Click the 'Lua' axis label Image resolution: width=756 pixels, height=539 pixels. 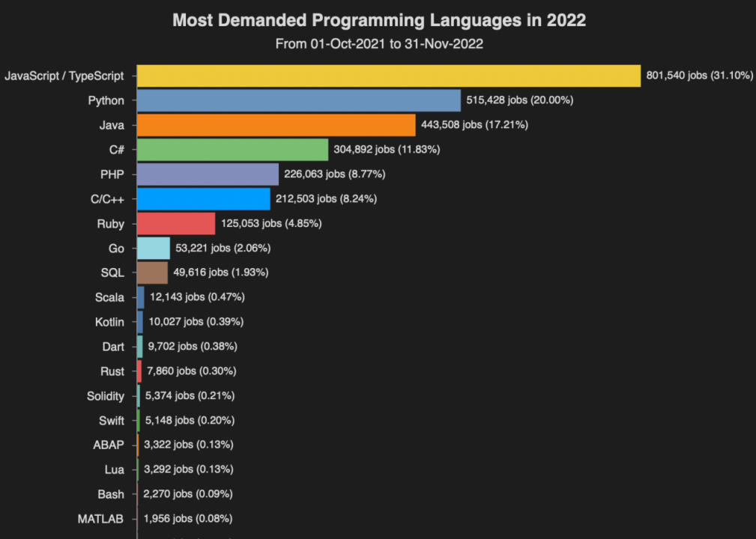pos(115,469)
